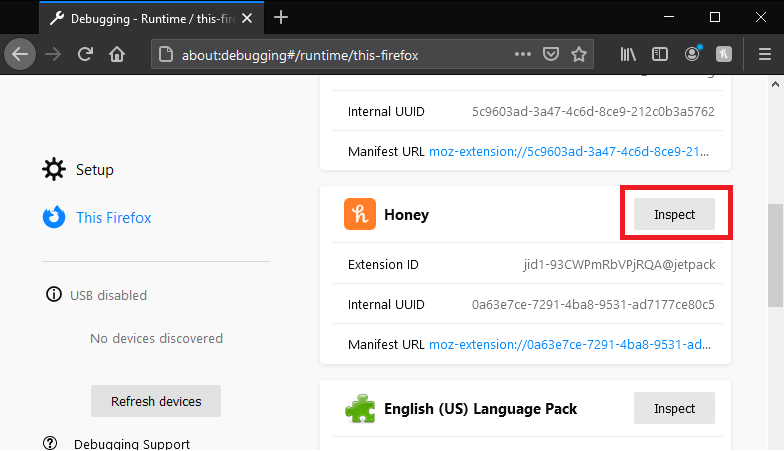The image size is (784, 451).
Task: Click Honey internal UUID 0a63e7ce-7291-4ba8-9531-ad7177ce80c5
Action: [x=594, y=304]
